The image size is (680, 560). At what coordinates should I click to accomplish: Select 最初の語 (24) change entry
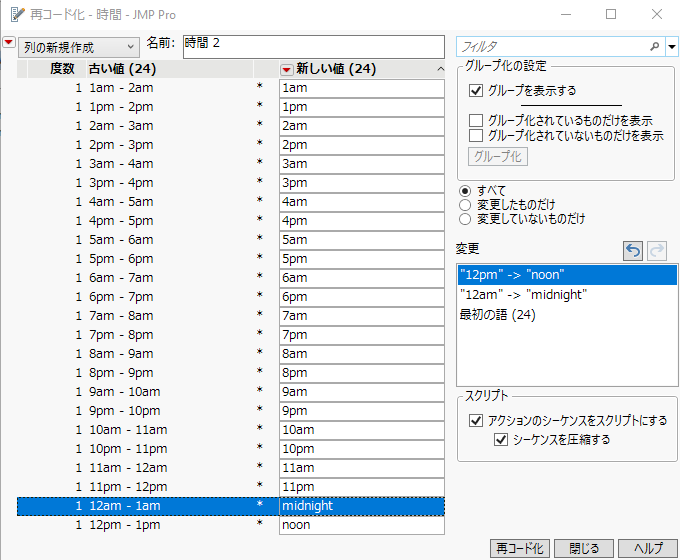click(497, 315)
